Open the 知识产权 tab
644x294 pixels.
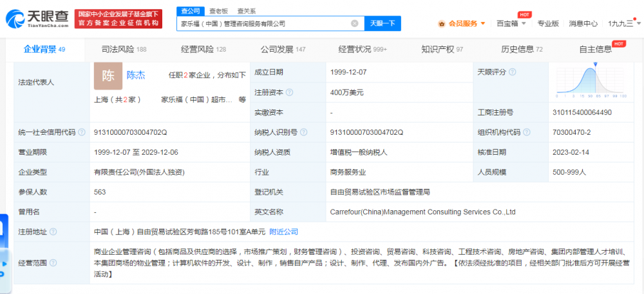click(x=442, y=49)
